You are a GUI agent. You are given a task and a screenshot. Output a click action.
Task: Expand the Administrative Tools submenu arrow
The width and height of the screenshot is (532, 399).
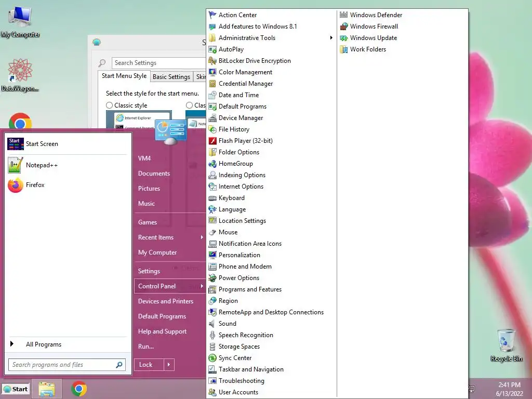(x=331, y=37)
